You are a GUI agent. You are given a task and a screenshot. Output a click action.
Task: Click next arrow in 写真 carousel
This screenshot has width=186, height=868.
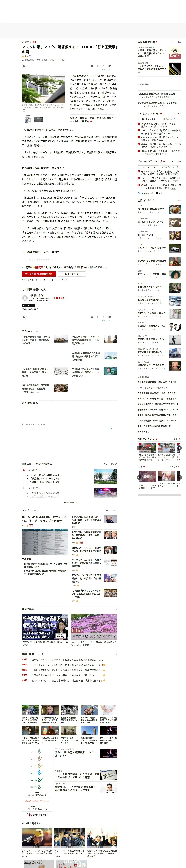tap(180, 477)
